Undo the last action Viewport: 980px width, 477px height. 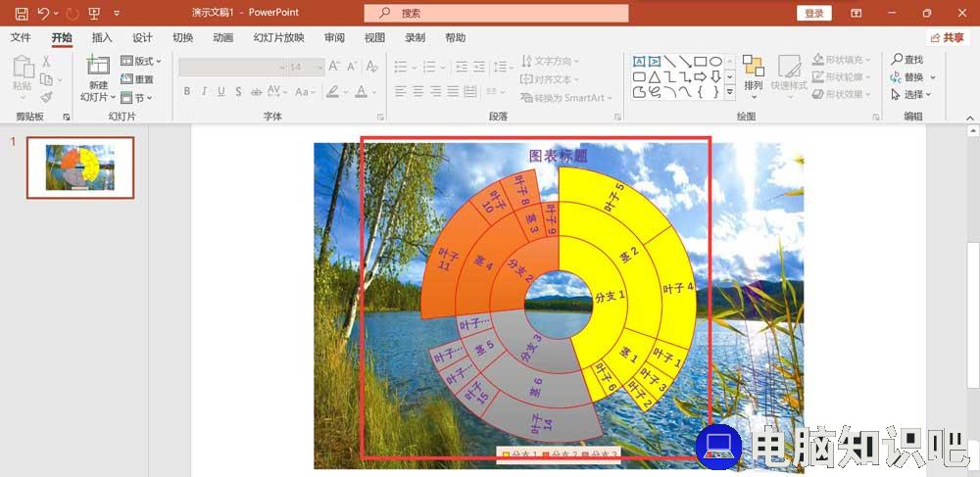44,13
